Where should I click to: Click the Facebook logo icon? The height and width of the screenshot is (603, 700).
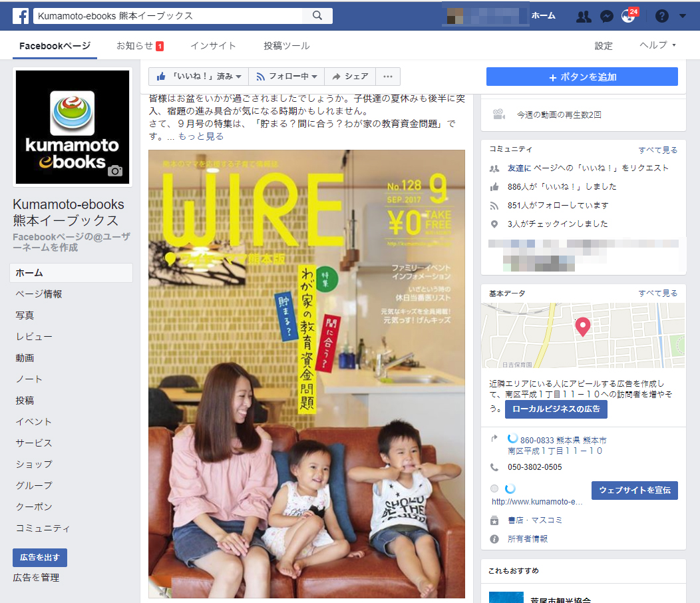20,16
